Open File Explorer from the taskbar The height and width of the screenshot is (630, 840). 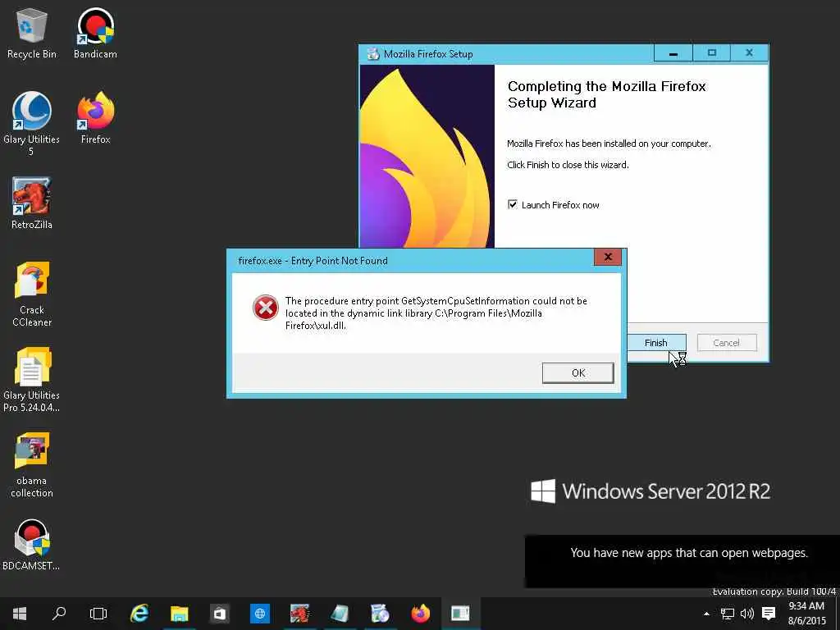[180, 614]
